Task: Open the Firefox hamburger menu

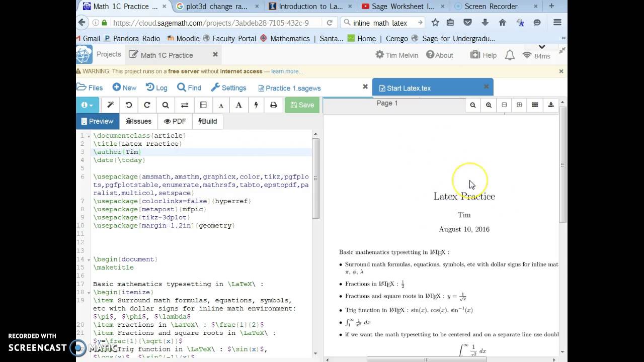Action: [557, 23]
